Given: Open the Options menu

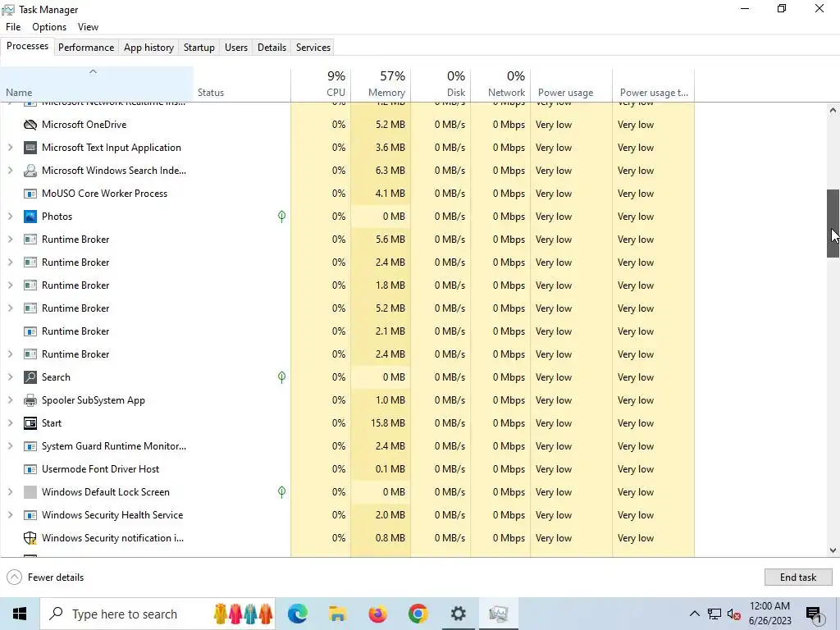Looking at the screenshot, I should click(x=49, y=27).
